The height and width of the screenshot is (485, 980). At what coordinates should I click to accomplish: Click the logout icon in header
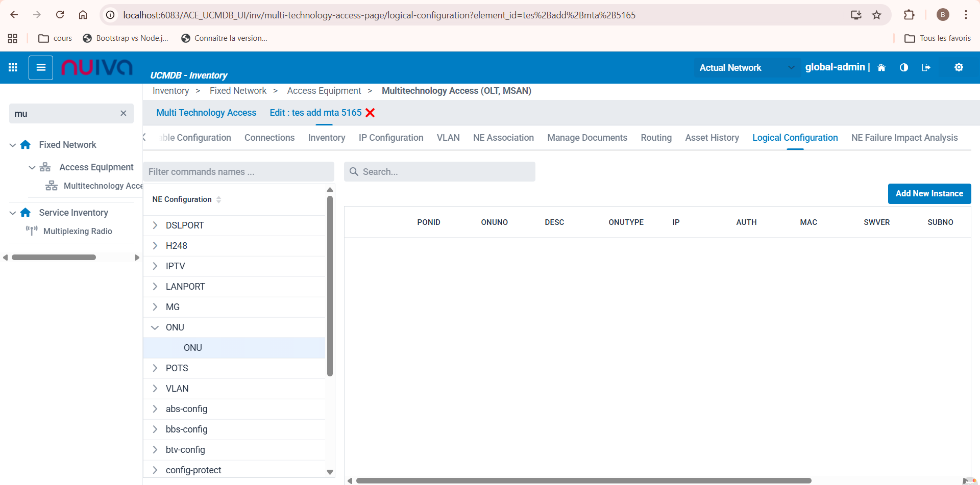(926, 68)
